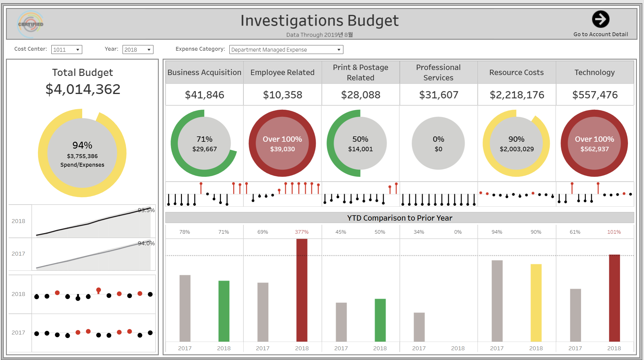Click YTD Comparison to Prior Year header

coord(399,218)
